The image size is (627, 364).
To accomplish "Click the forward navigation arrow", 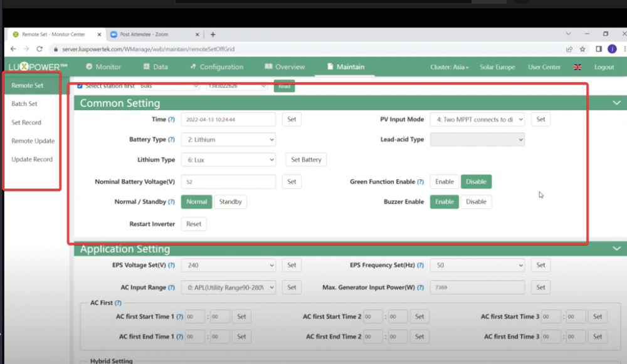I will (x=26, y=49).
